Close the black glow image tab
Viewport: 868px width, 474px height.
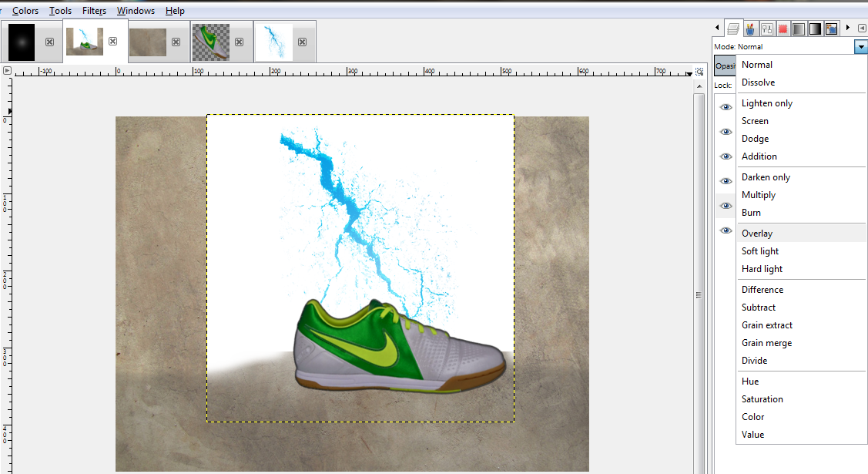pyautogui.click(x=50, y=42)
